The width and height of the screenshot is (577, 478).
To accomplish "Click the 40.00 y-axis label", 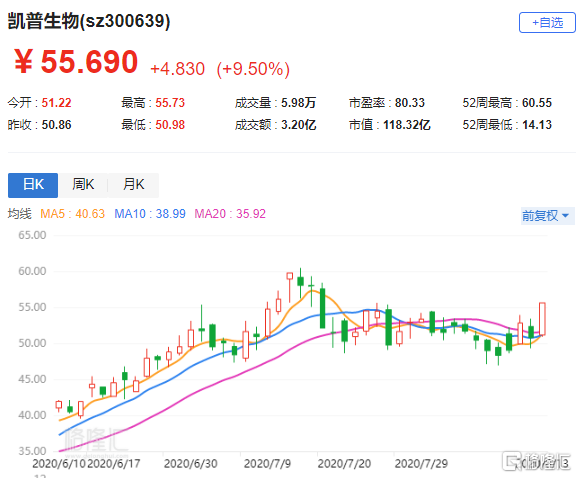I will pos(32,415).
